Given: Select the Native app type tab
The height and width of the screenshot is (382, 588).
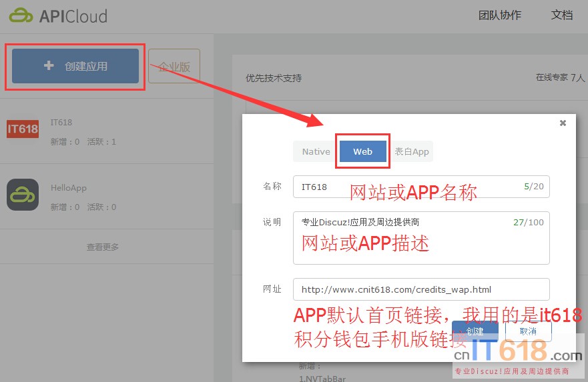Looking at the screenshot, I should pyautogui.click(x=316, y=151).
